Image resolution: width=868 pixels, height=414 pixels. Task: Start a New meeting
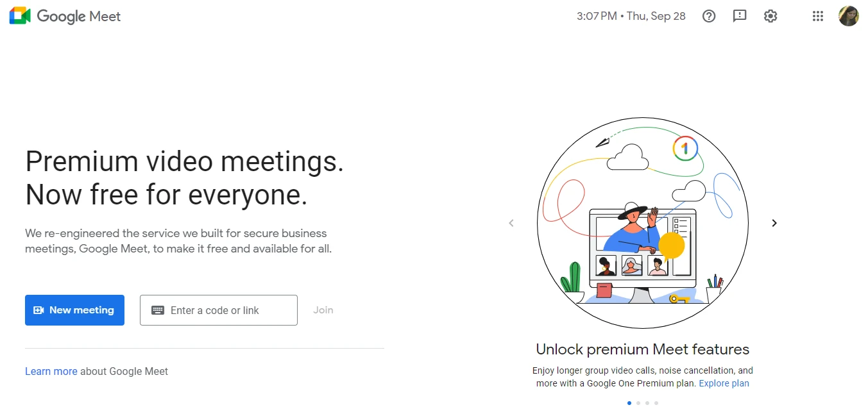coord(74,310)
